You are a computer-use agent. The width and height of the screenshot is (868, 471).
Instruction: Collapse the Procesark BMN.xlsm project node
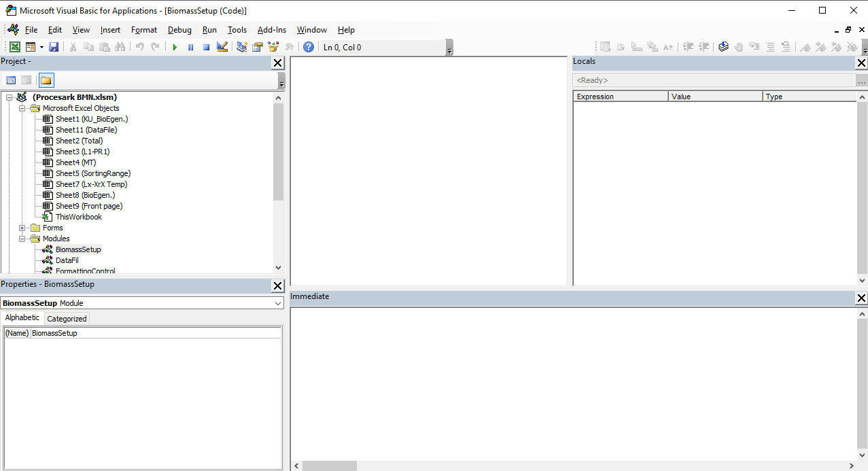(x=10, y=97)
